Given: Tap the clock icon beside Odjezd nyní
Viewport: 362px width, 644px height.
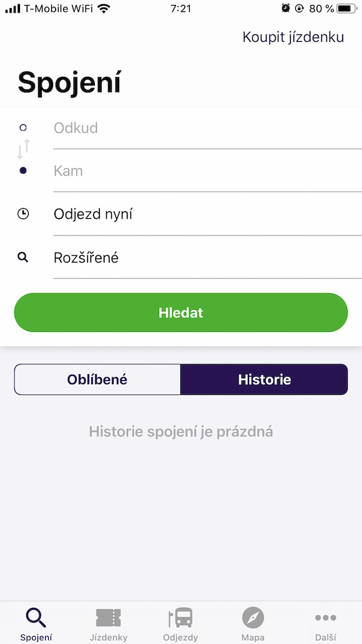Looking at the screenshot, I should coord(23,214).
